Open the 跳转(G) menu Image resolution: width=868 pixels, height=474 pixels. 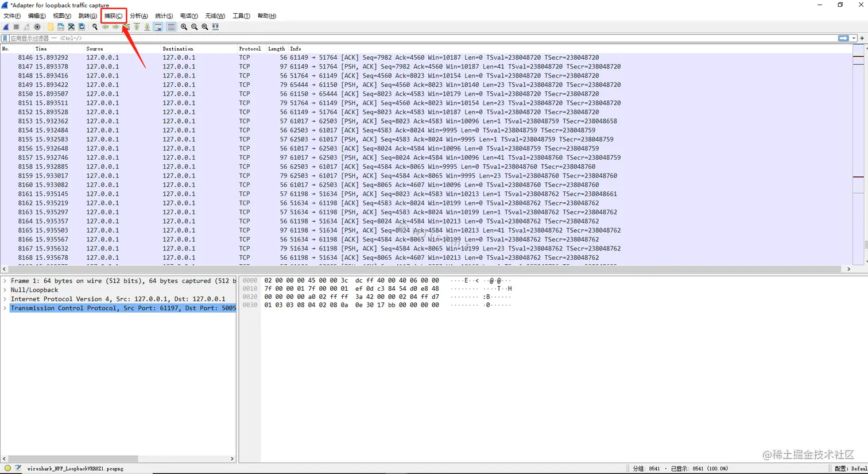tap(87, 16)
